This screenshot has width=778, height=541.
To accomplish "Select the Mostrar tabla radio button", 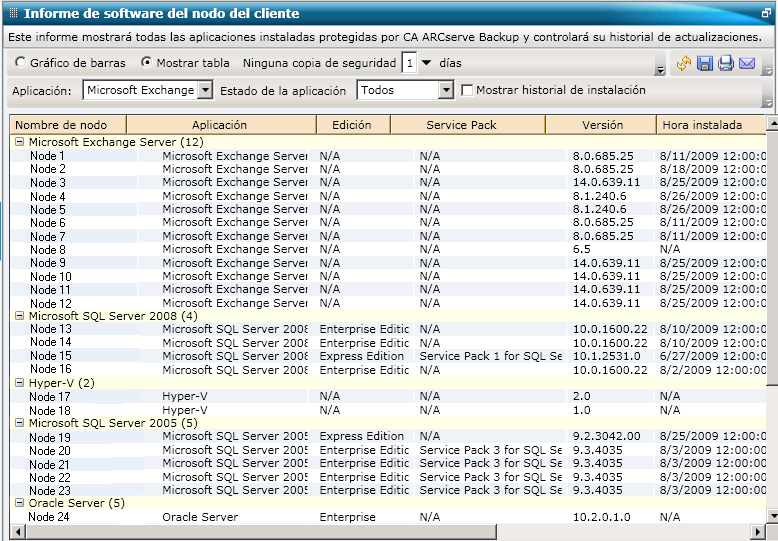I will [147, 62].
